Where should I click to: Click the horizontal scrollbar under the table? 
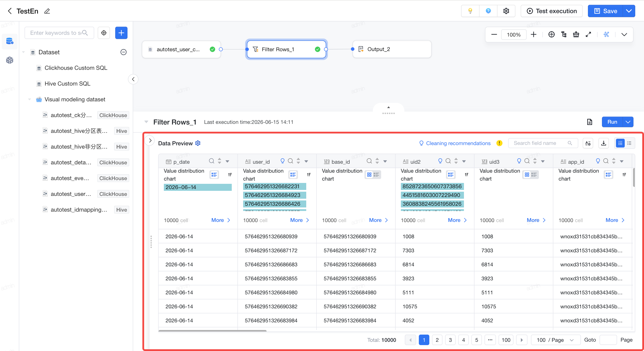coord(212,330)
